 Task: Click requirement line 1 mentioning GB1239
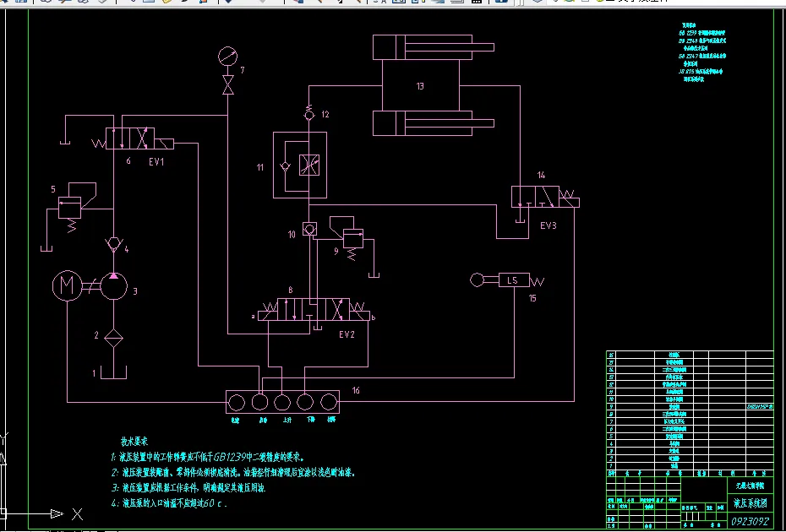(208, 458)
